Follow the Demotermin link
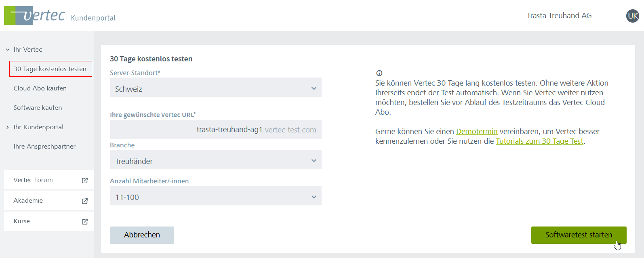This screenshot has width=644, height=258. point(476,132)
